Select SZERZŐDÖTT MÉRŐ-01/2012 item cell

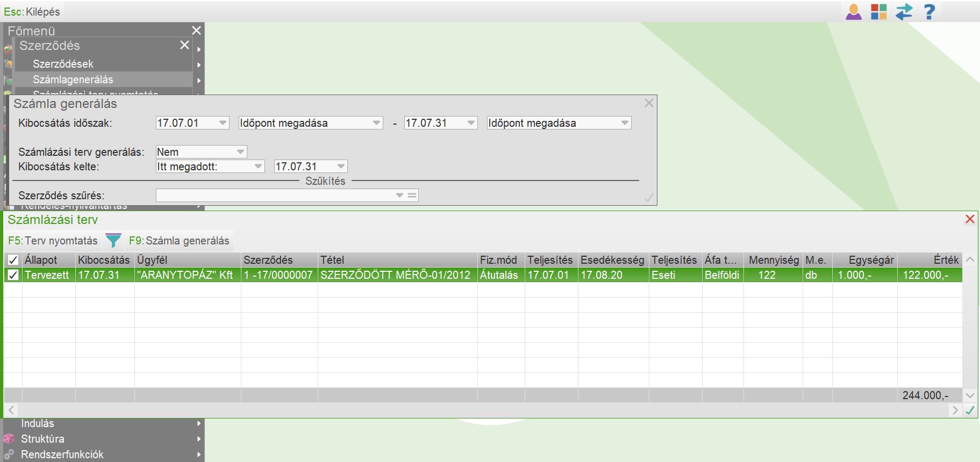click(398, 275)
